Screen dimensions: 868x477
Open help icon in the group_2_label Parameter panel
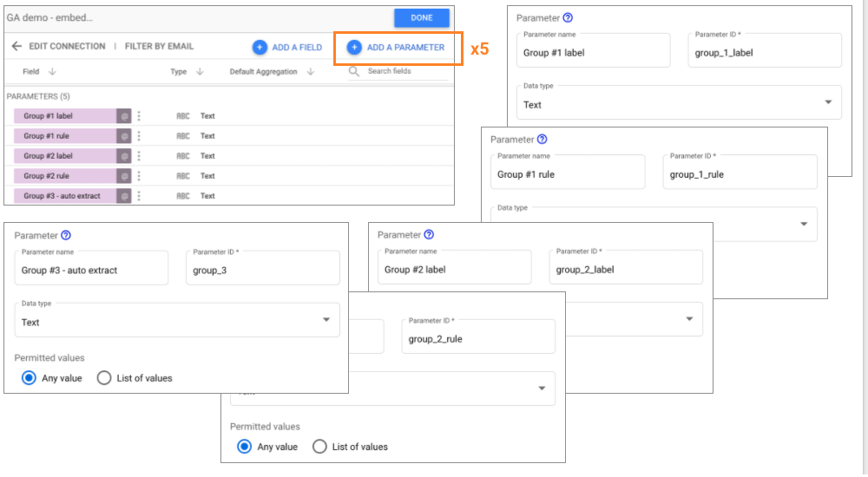point(429,235)
